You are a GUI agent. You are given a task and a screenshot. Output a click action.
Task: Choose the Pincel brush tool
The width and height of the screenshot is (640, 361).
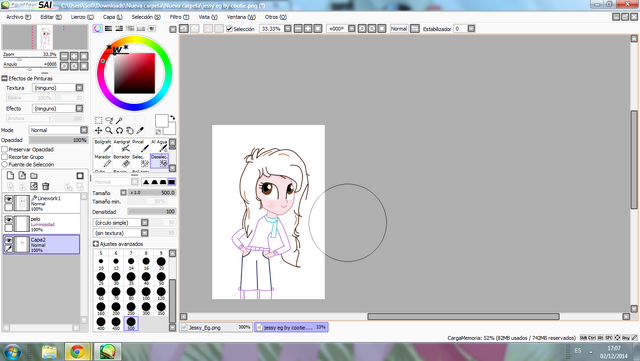[x=140, y=146]
